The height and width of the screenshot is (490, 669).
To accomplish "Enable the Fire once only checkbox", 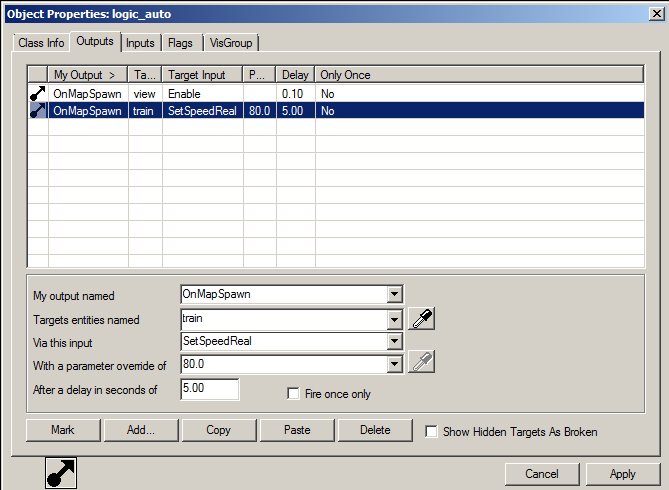I will (x=294, y=394).
